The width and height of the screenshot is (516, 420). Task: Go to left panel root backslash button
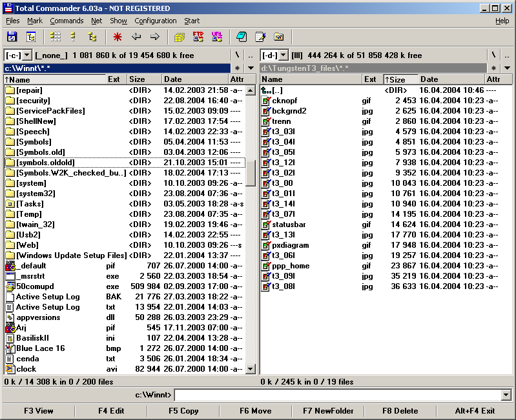tap(237, 55)
